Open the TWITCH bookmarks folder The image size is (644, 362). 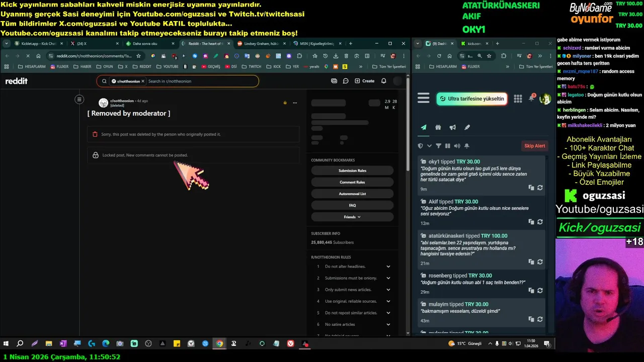point(252,66)
